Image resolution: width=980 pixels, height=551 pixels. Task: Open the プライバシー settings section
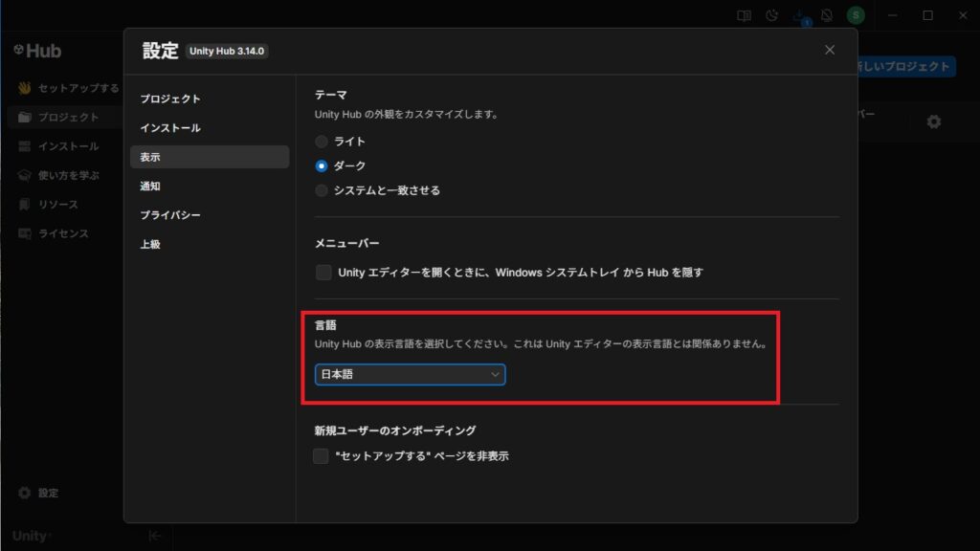[210, 215]
